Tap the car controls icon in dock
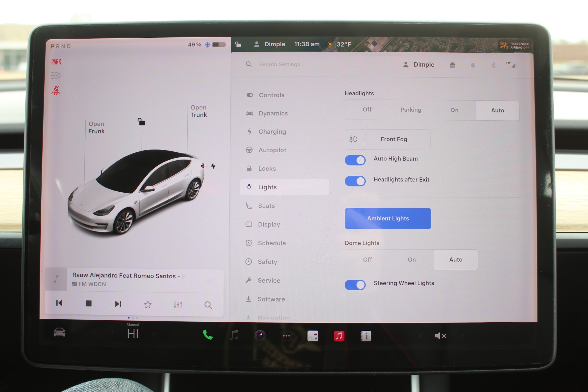Viewport: 588px width, 392px height. pos(60,333)
